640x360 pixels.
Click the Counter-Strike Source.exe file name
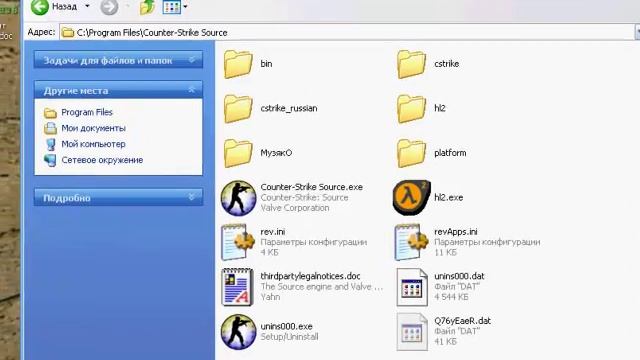[311, 187]
